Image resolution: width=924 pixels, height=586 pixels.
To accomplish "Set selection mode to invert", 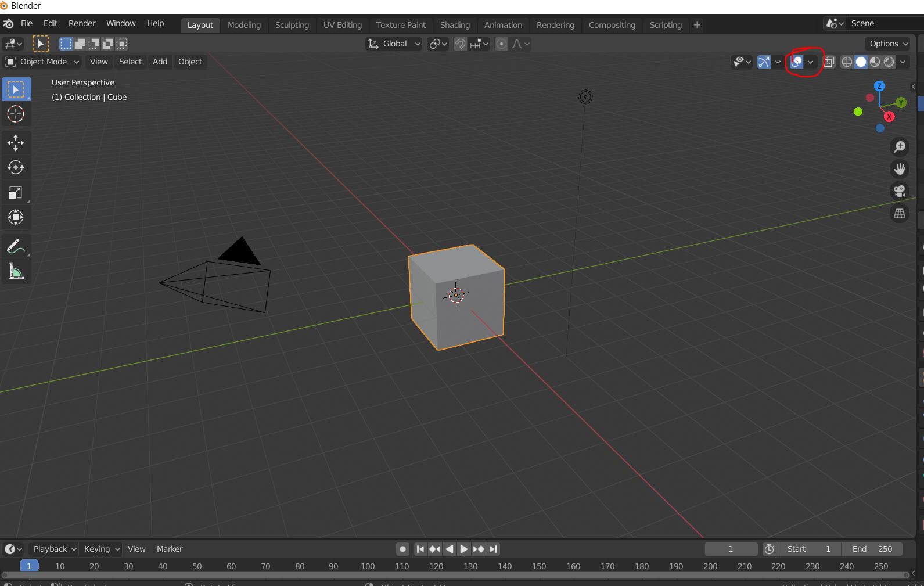I will pos(108,44).
